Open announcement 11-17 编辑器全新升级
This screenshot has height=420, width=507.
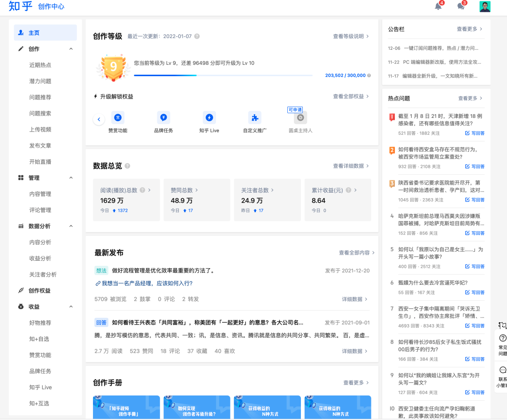[433, 76]
